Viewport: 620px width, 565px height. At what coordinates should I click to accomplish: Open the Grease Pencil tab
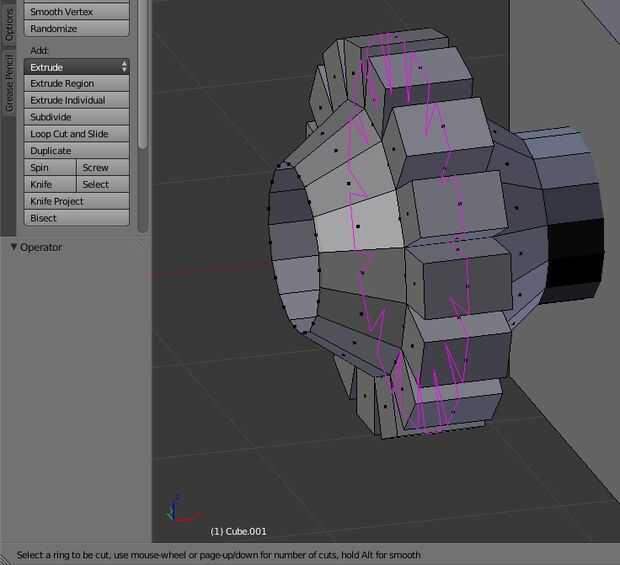pos(9,82)
